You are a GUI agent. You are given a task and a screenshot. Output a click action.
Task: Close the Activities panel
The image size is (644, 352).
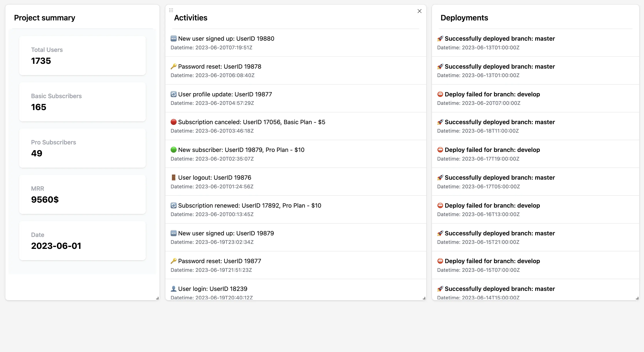[419, 11]
